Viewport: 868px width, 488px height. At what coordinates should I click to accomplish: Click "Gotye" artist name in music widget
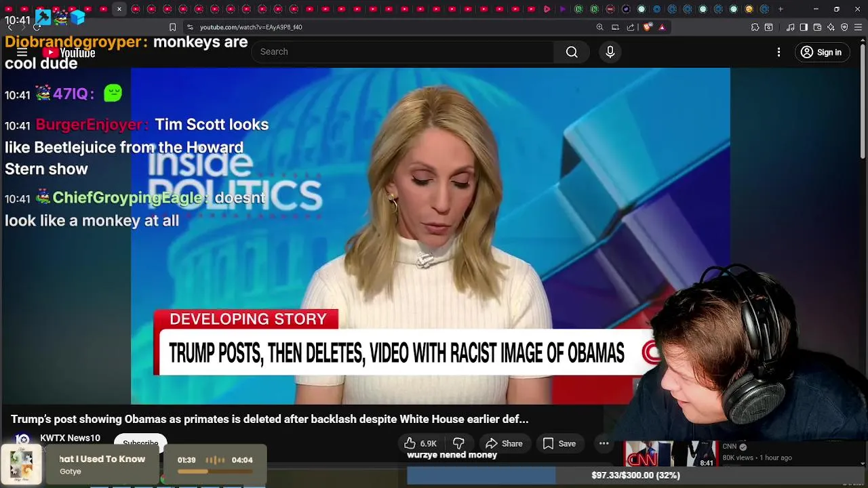[71, 472]
